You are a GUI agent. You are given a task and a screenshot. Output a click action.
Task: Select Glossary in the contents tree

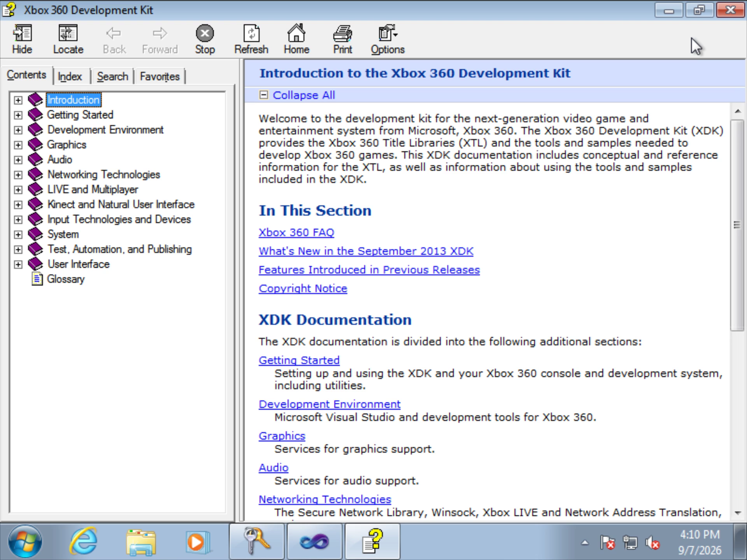pyautogui.click(x=66, y=279)
